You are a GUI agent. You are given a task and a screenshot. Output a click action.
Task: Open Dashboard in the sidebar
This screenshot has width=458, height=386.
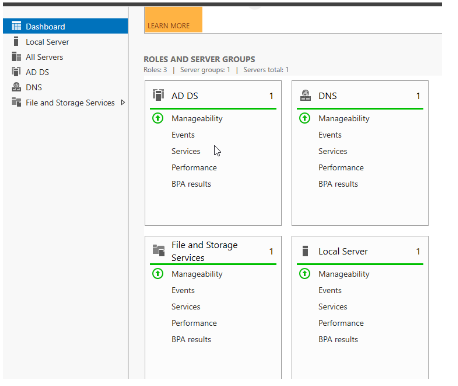point(65,26)
